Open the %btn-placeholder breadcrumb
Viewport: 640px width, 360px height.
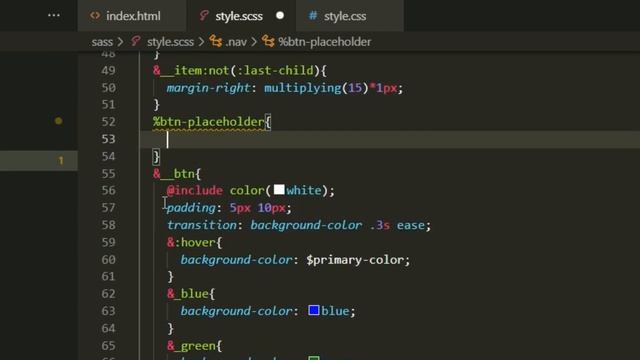pos(324,42)
